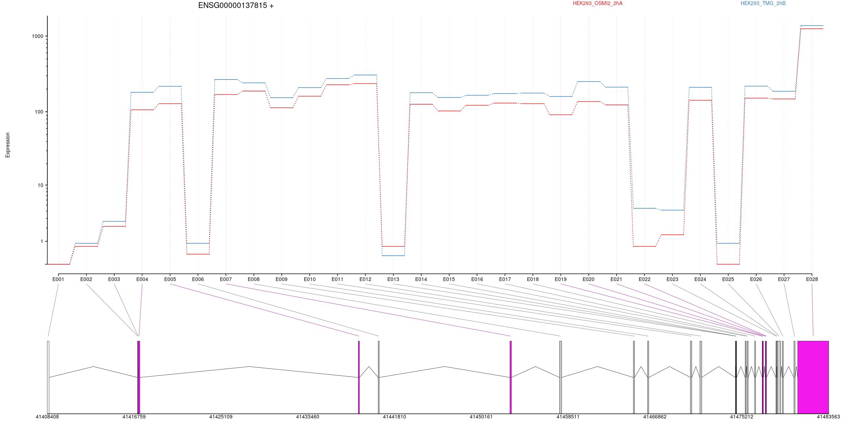The width and height of the screenshot is (868, 434).
Task: Click the blue expression segment above E003
Action: (114, 221)
